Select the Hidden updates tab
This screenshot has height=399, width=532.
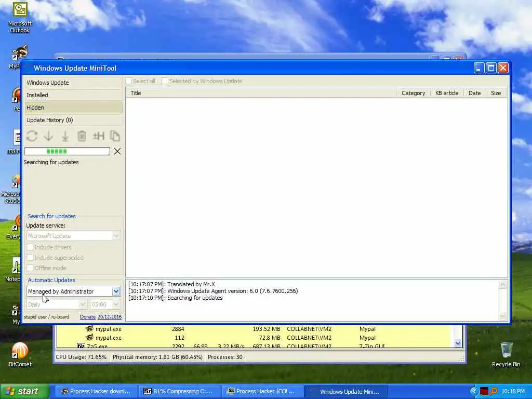point(73,108)
